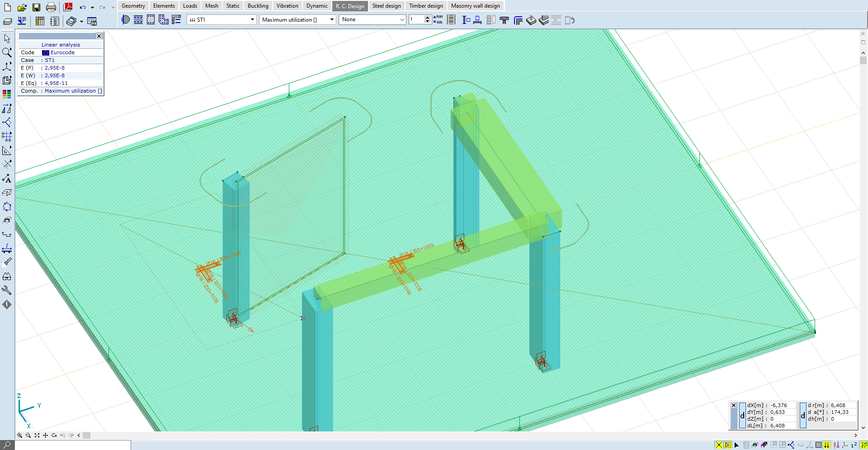The height and width of the screenshot is (450, 868).
Task: Toggle the delta 'd' button beside dX coordinates
Action: (x=742, y=416)
